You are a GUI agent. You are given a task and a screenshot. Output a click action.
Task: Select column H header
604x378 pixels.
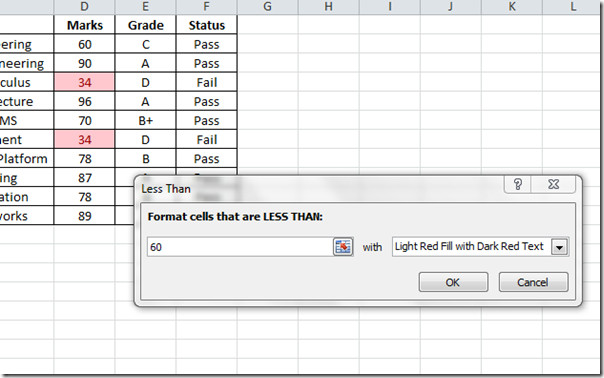point(329,7)
